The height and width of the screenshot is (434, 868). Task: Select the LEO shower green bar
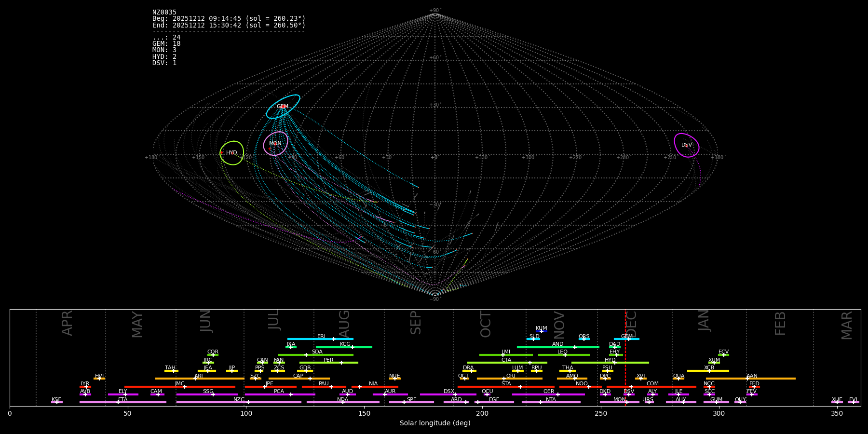click(563, 355)
